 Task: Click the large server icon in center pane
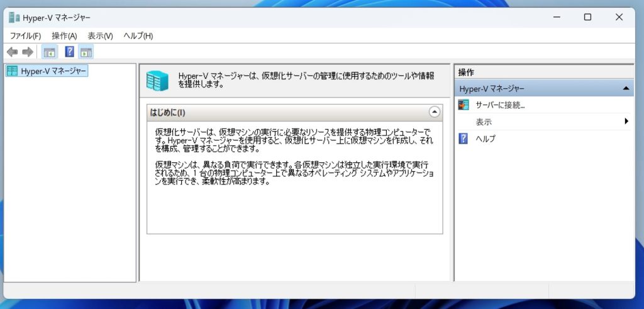[x=157, y=81]
